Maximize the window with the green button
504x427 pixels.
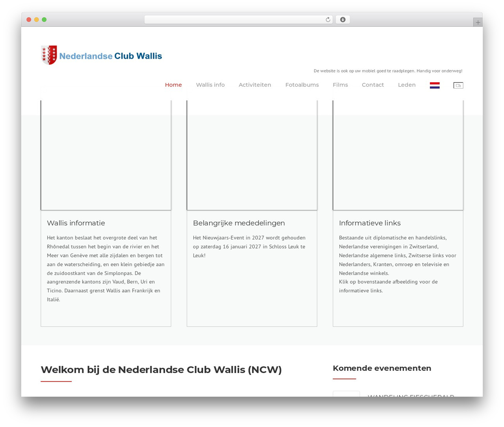tap(44, 20)
